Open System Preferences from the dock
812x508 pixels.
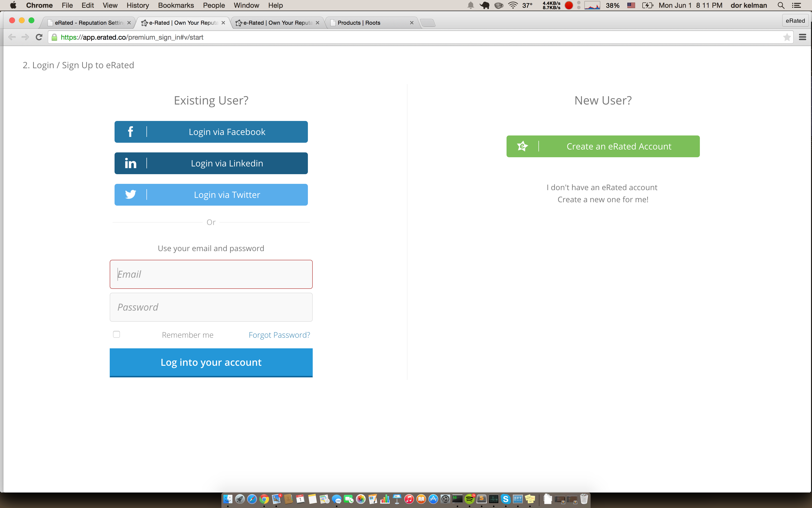pos(445,499)
